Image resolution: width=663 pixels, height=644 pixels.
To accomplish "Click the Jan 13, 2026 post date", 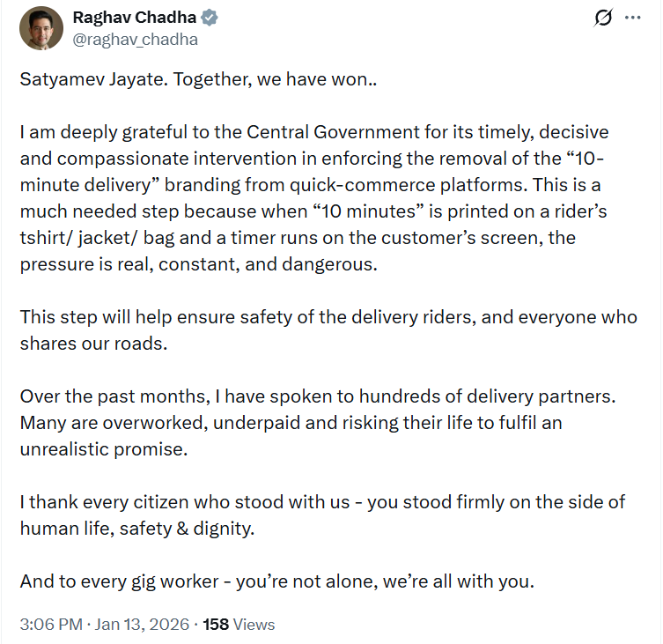I will (x=140, y=625).
